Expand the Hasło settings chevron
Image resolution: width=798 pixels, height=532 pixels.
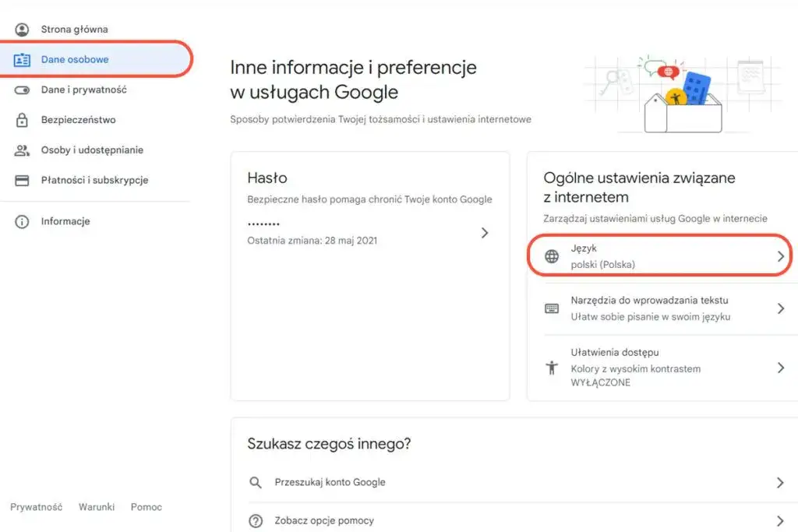pos(485,232)
